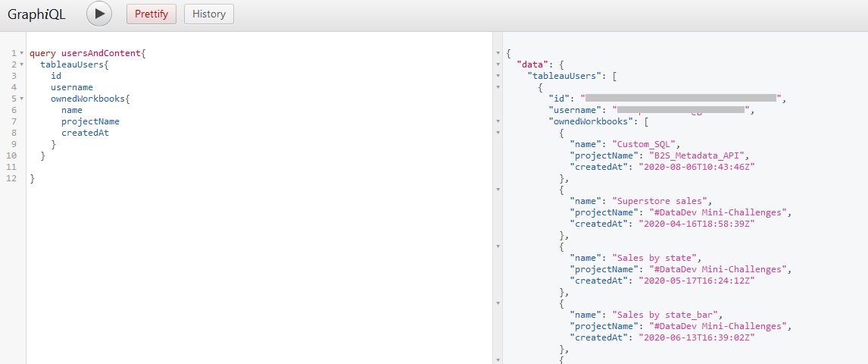868x364 pixels.
Task: Open the History panel
Action: pos(209,14)
